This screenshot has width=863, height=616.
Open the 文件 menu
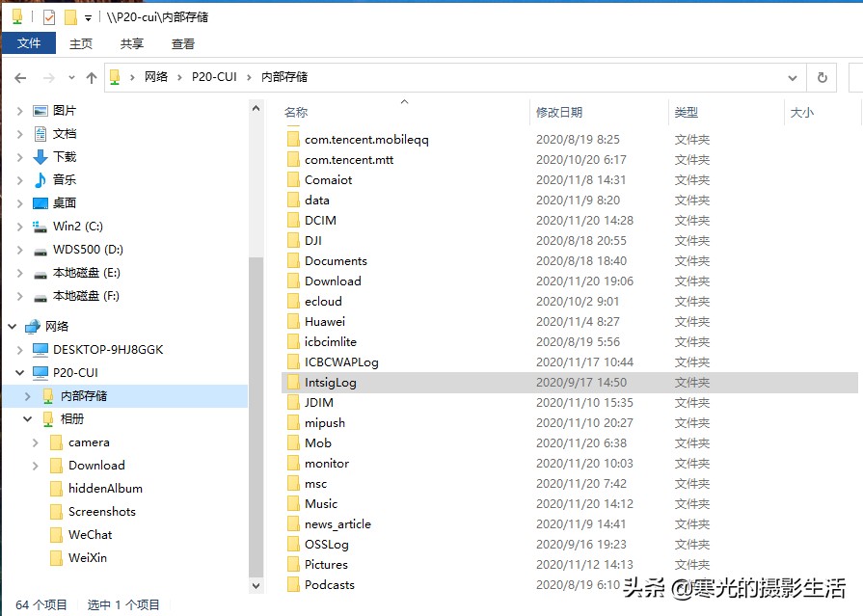(x=29, y=43)
